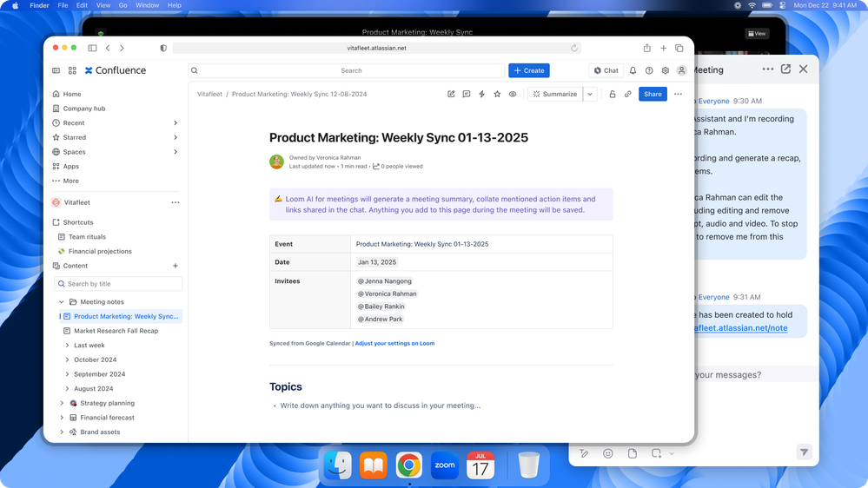
Task: Open meeting chat more options ellipsis
Action: (x=768, y=69)
